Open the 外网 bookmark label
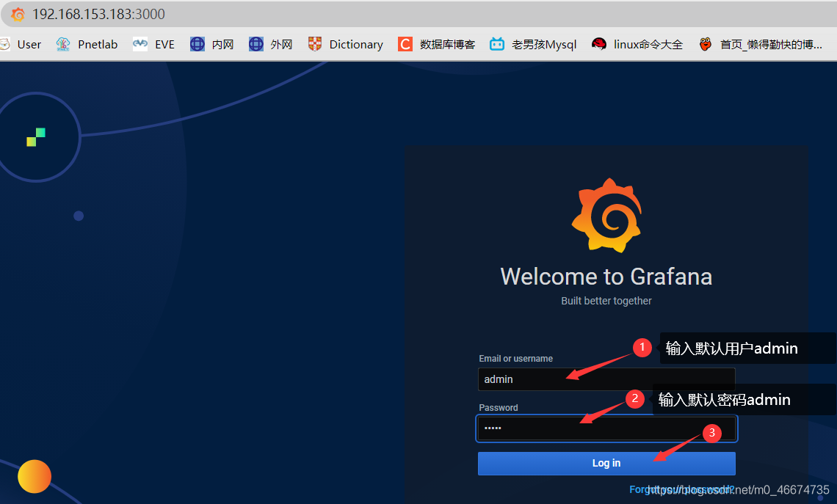Screen dimensions: 837x504 click(x=281, y=44)
